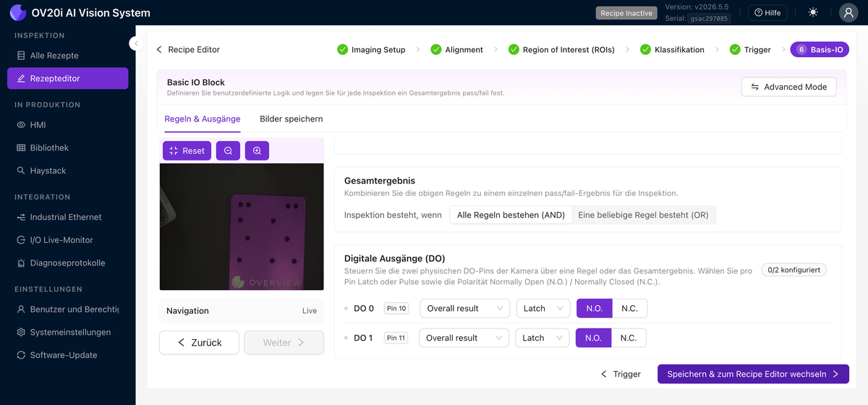Click the OV20i logo icon
868x405 pixels.
tap(18, 12)
